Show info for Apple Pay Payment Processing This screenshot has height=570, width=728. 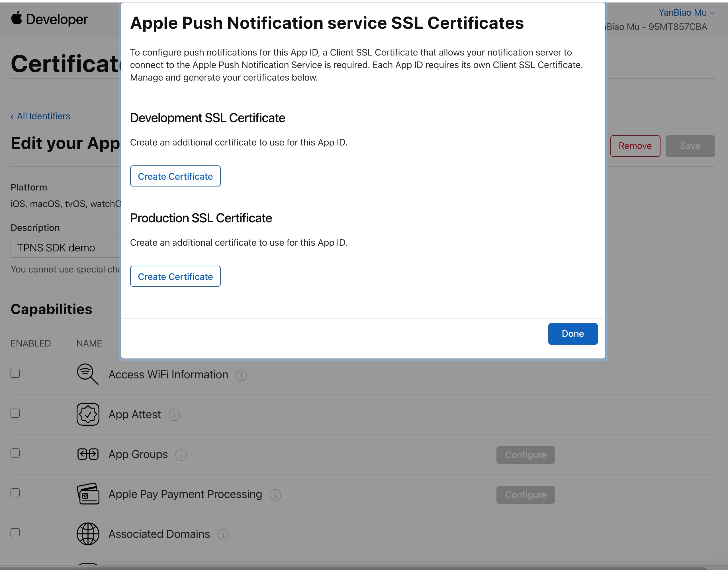[x=275, y=495]
